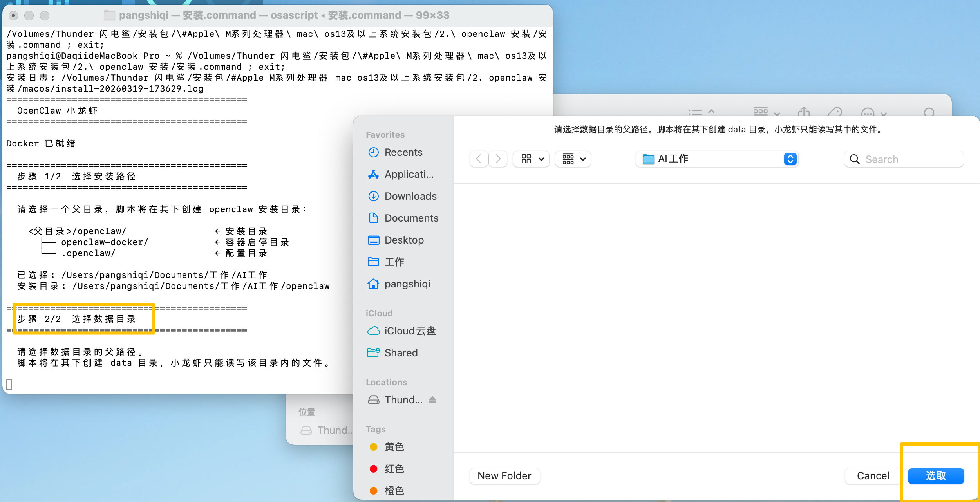Open the Shared folder item
Image resolution: width=980 pixels, height=502 pixels.
[x=401, y=353]
